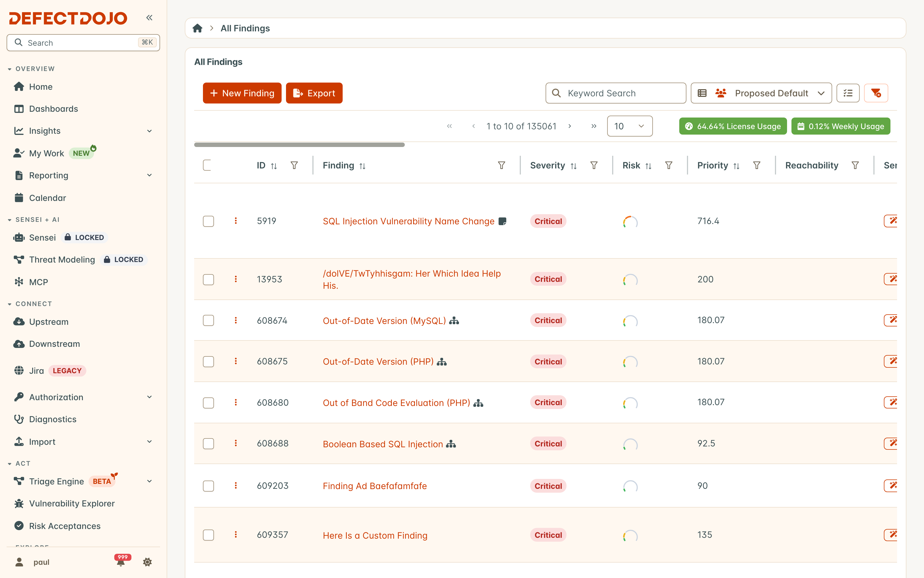Go to the next page arrow

(x=570, y=126)
